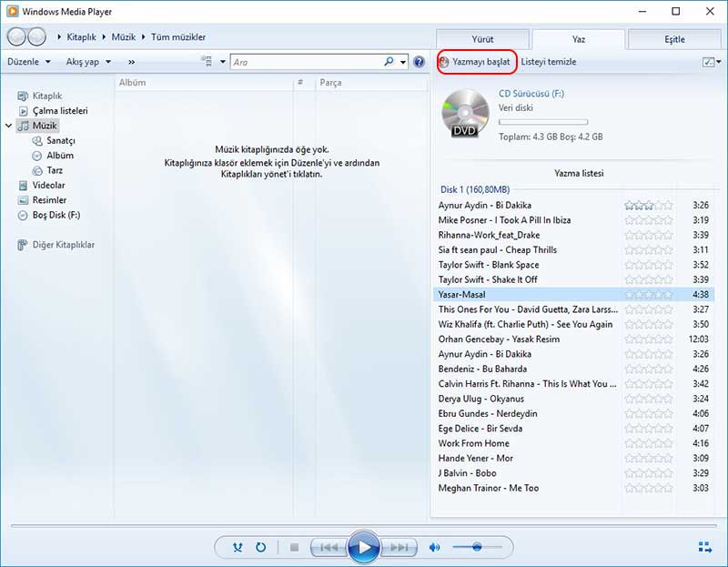
Task: Switch to Now Playing mode icon
Action: coord(704,547)
